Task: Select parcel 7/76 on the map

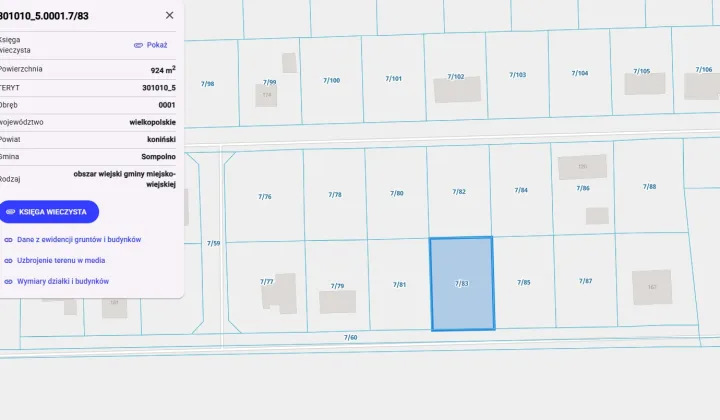Action: pyautogui.click(x=264, y=196)
